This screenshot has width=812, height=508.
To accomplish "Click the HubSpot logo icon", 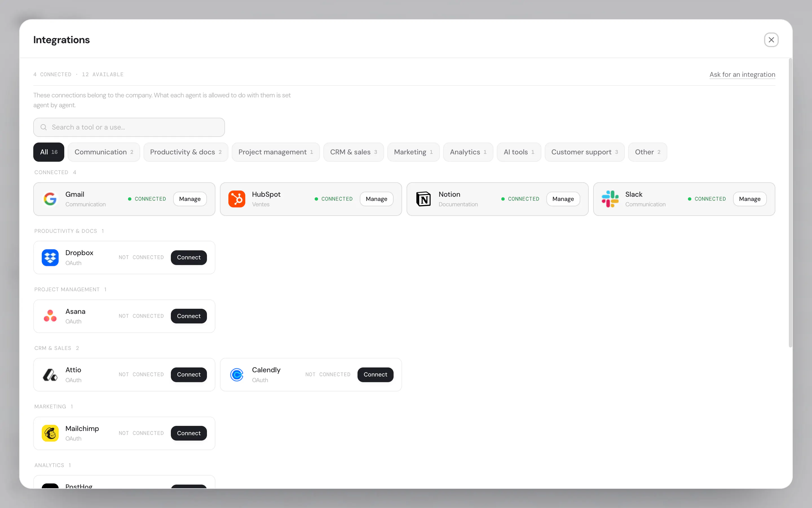I will tap(237, 199).
